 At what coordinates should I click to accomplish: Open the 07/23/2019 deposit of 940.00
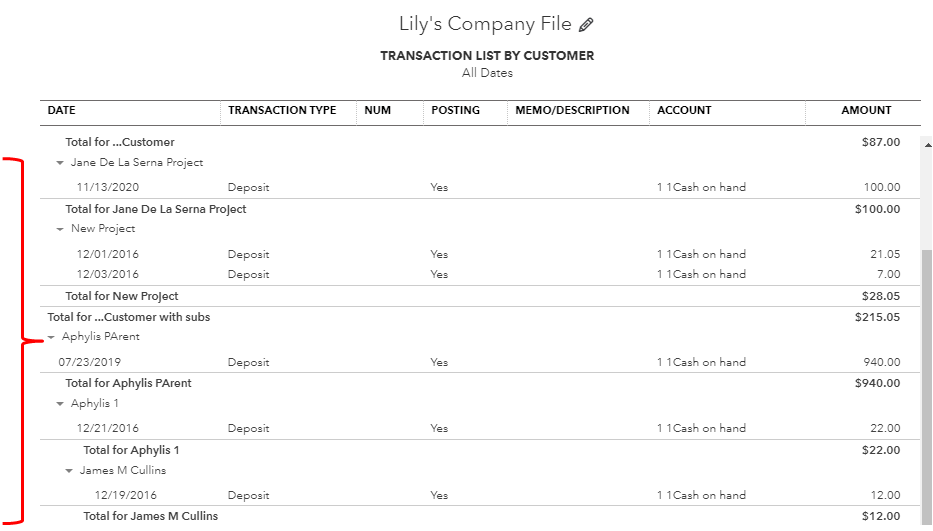480,362
